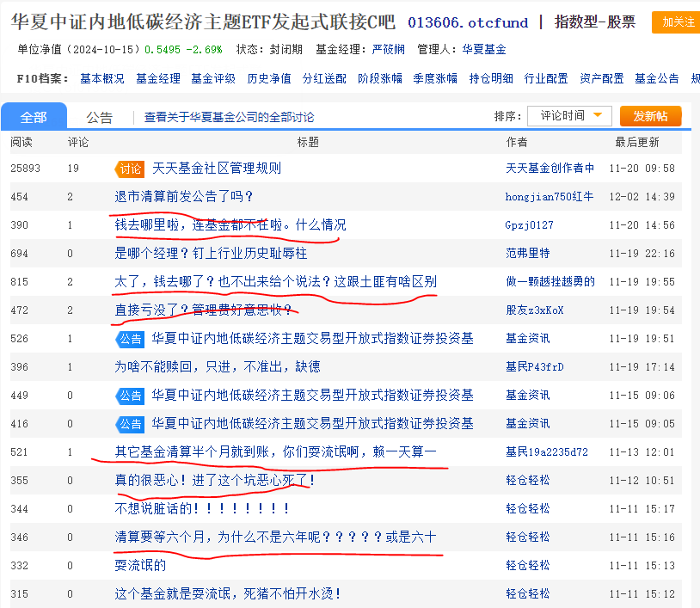Open the 资产配置 F10 link
The height and width of the screenshot is (608, 700).
coord(602,78)
